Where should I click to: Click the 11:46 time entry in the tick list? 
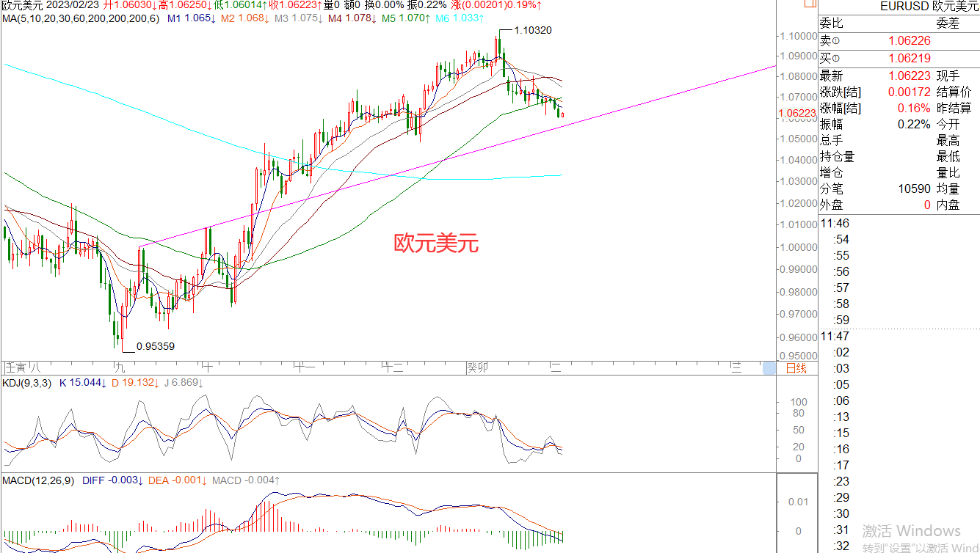coord(835,224)
